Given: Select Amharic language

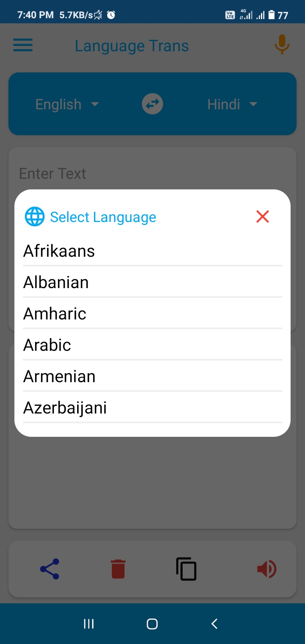Looking at the screenshot, I should coord(152,314).
